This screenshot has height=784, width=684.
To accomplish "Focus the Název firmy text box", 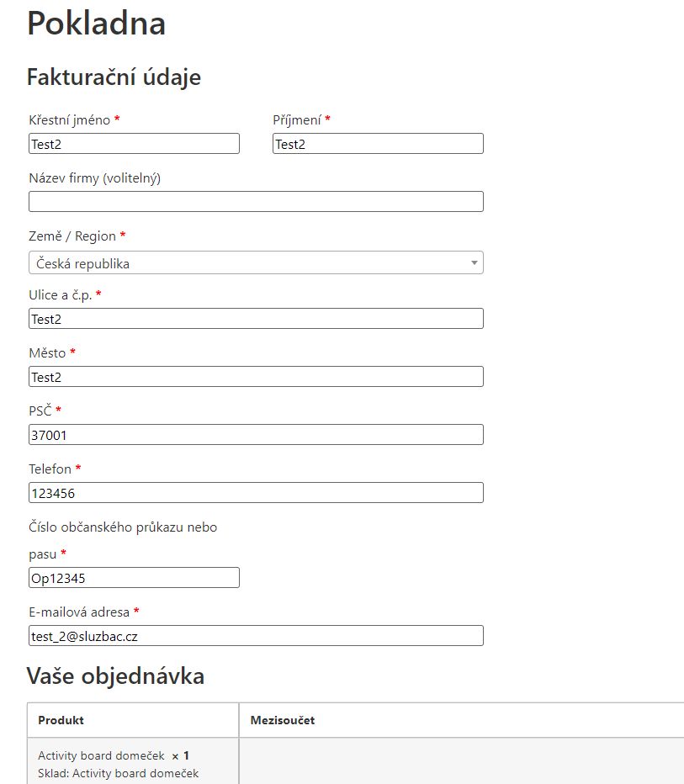I will pos(256,202).
